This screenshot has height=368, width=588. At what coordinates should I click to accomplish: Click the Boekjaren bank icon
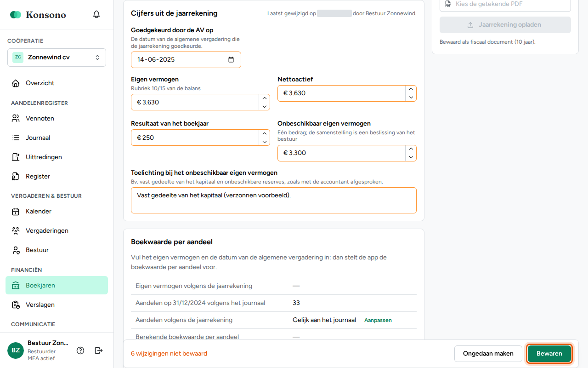[x=16, y=285]
